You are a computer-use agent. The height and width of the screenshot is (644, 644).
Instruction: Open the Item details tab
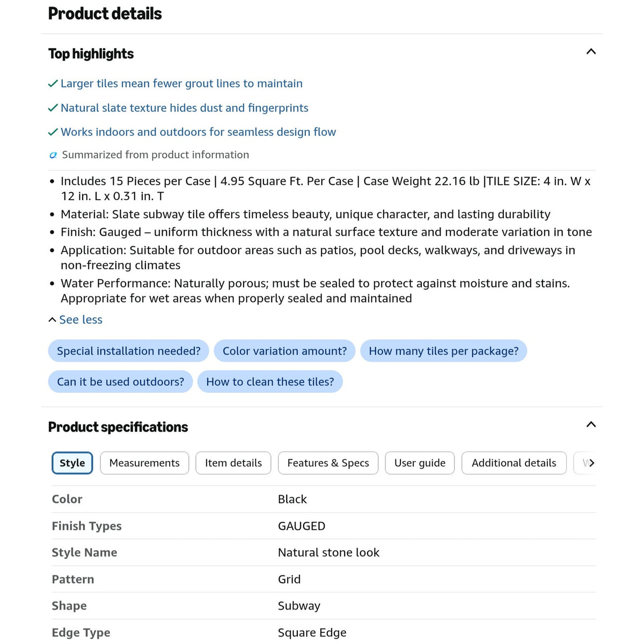pyautogui.click(x=233, y=463)
